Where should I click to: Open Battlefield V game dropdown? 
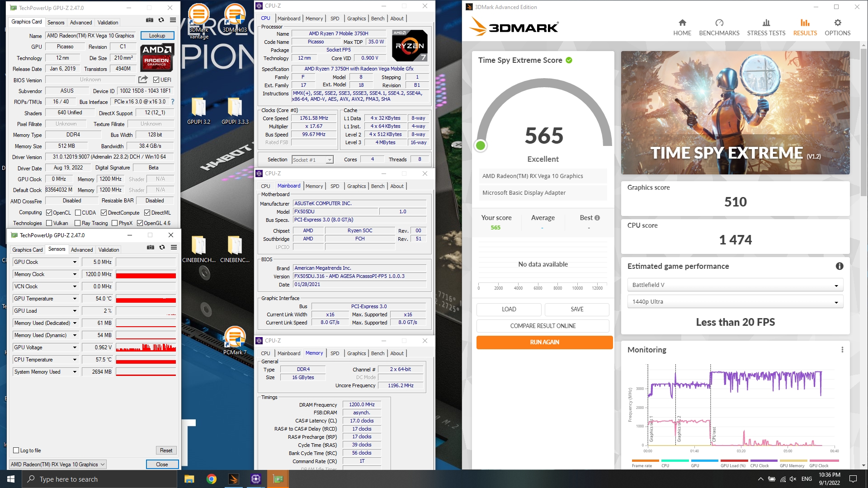tap(735, 285)
